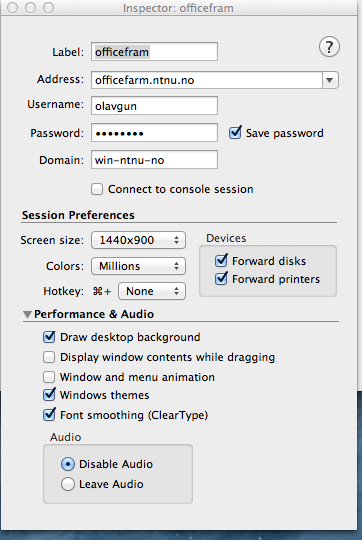The image size is (362, 540).
Task: Uncheck the Save password checkbox
Action: [235, 133]
